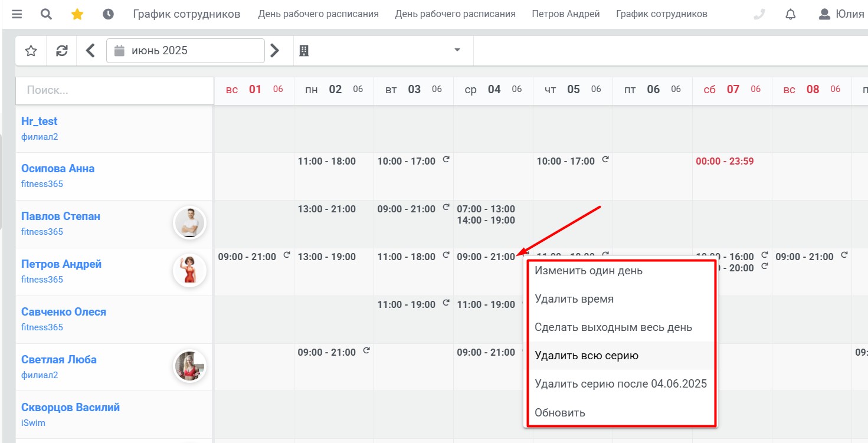Refresh the schedule with the reload icon
Image resolution: width=868 pixels, height=443 pixels.
click(62, 51)
